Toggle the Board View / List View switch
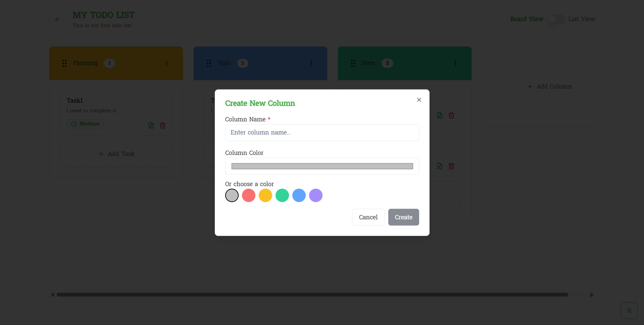 [x=556, y=19]
